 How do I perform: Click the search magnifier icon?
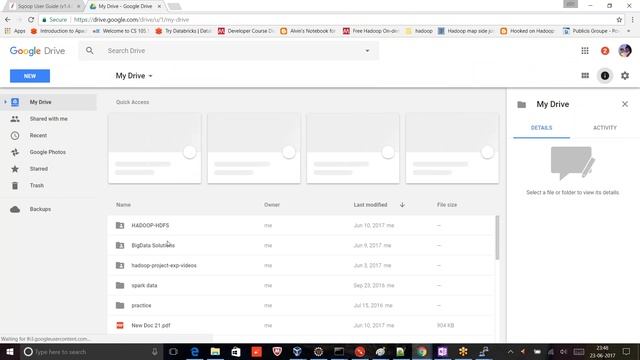click(x=89, y=51)
